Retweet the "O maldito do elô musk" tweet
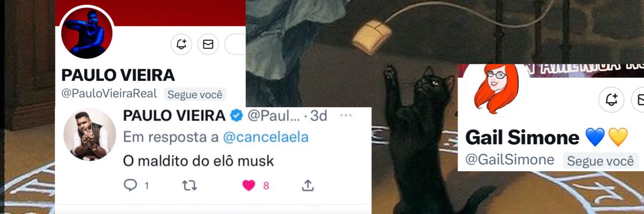The height and width of the screenshot is (214, 644). tap(189, 185)
